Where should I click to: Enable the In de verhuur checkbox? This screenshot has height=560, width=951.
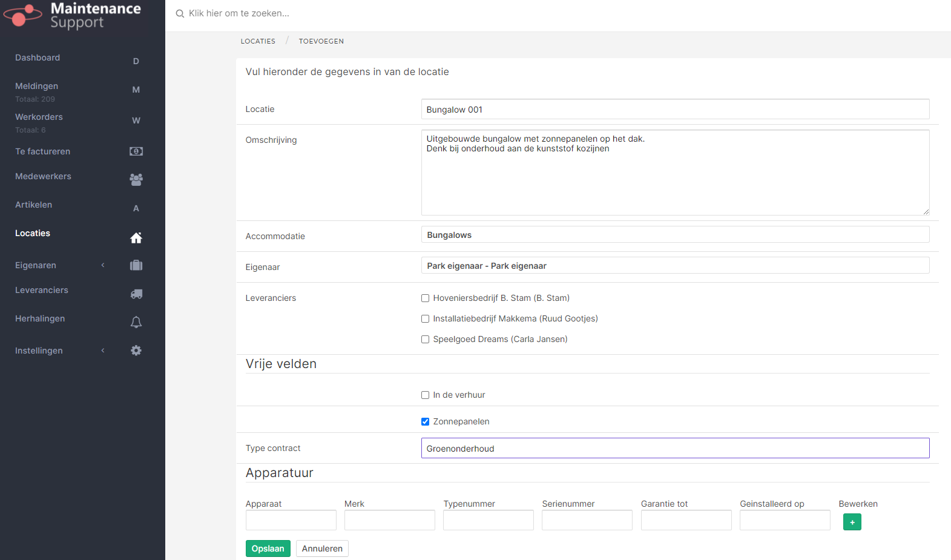[x=425, y=395]
